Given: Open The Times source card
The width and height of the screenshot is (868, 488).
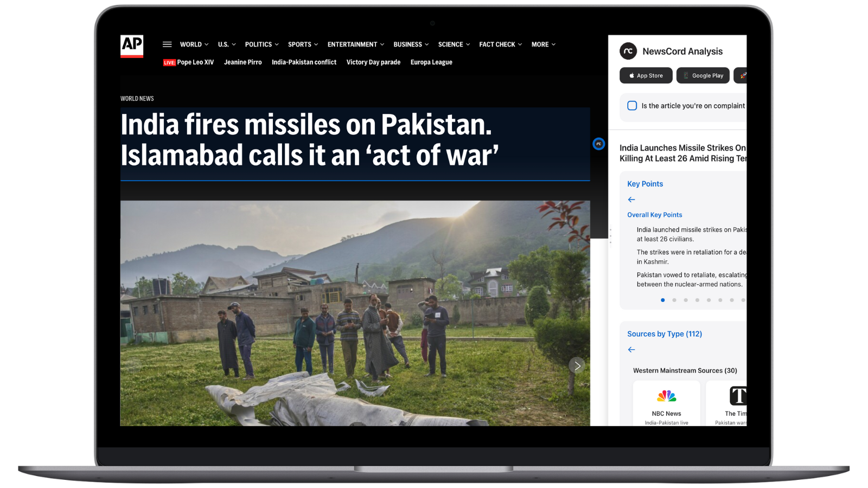Looking at the screenshot, I should pyautogui.click(x=726, y=403).
